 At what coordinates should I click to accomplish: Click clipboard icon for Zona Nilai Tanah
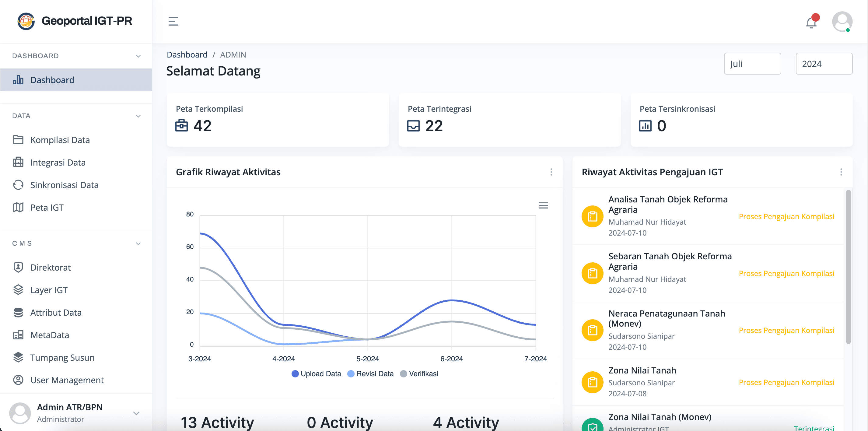[592, 383]
